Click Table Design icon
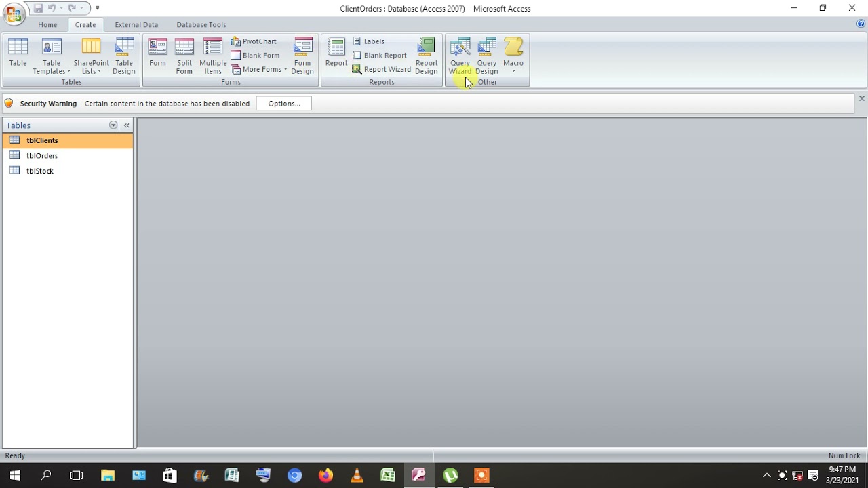The image size is (868, 488). click(x=124, y=56)
